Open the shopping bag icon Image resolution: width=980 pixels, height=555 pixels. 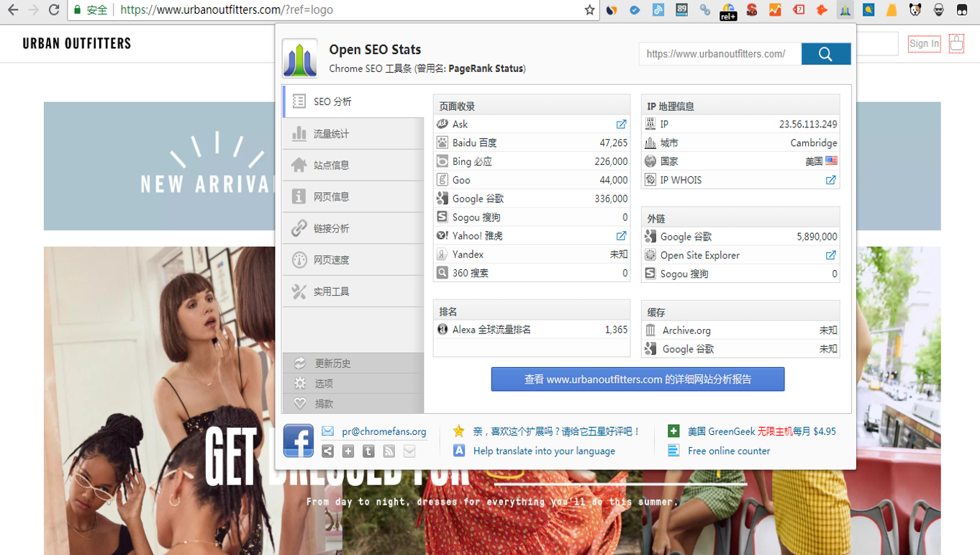pyautogui.click(x=956, y=43)
